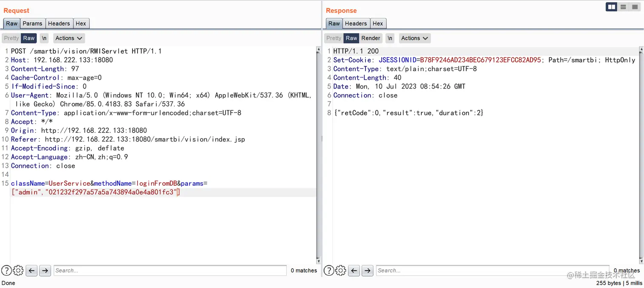The width and height of the screenshot is (644, 288).
Task: Select side-by-side split layout icon
Action: (x=612, y=7)
